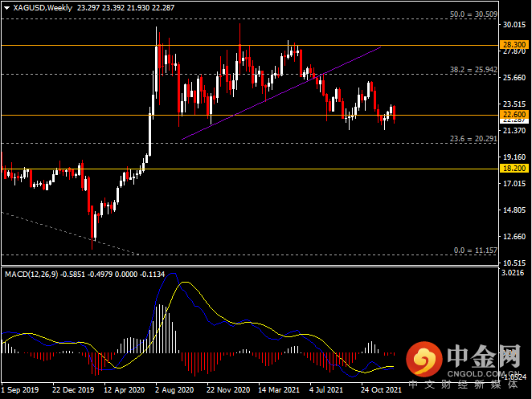Click the '2 Aug 2020' date label

click(174, 390)
